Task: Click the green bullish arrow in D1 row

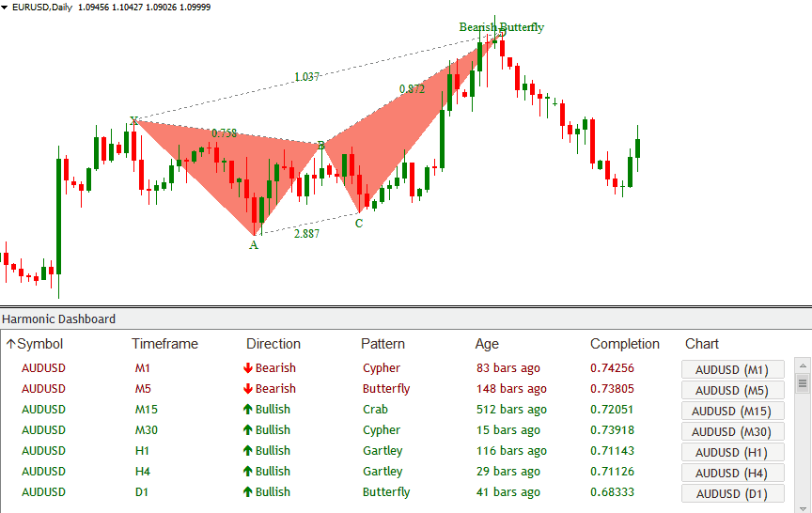Action: pos(248,492)
